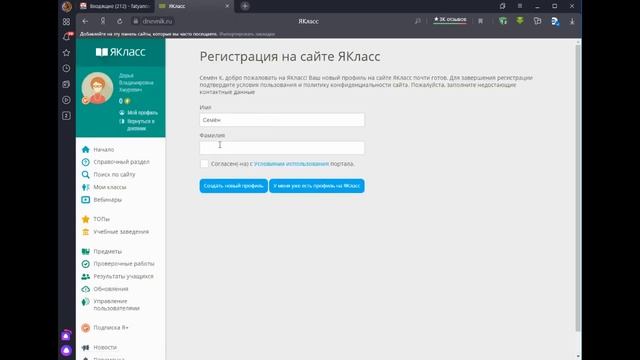Image resolution: width=640 pixels, height=360 pixels.
Task: Open Обновления cloud icon
Action: coord(85,289)
